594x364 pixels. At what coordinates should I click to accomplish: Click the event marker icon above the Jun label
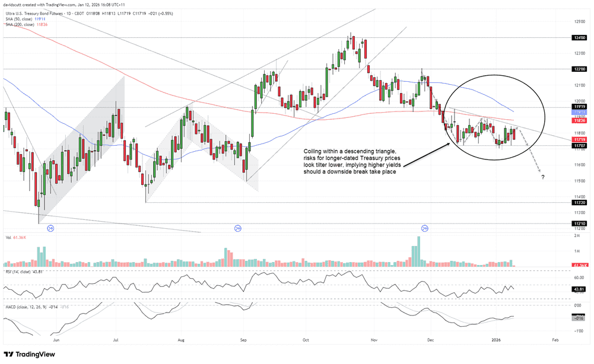[x=50, y=228]
